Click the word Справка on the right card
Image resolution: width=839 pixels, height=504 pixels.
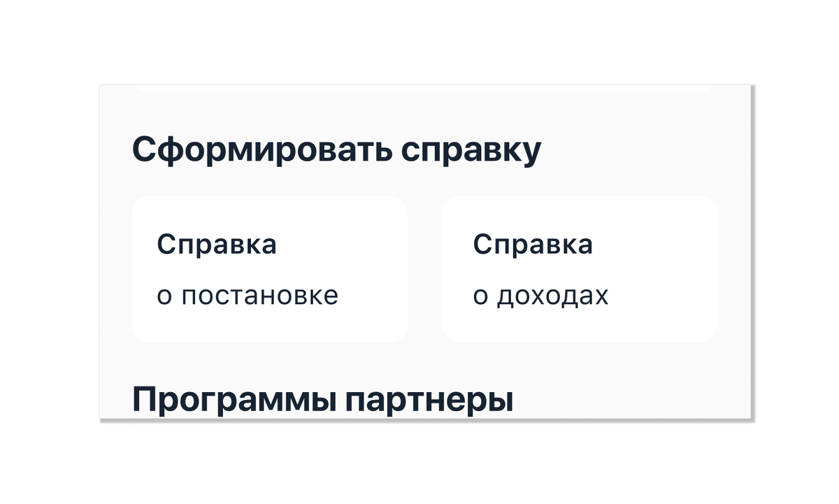click(x=532, y=244)
